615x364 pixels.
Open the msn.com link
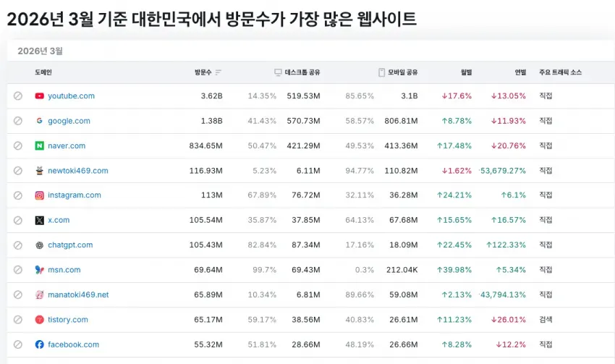click(x=64, y=270)
